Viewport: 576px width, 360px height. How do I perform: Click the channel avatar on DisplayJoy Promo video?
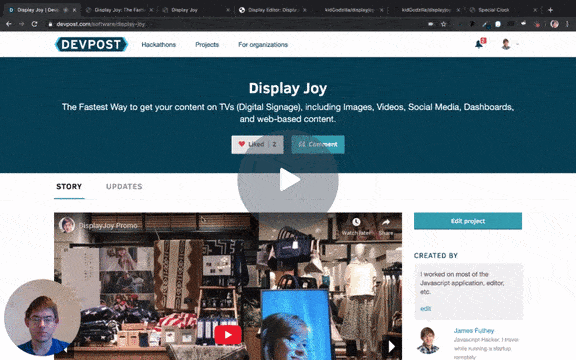[67, 225]
